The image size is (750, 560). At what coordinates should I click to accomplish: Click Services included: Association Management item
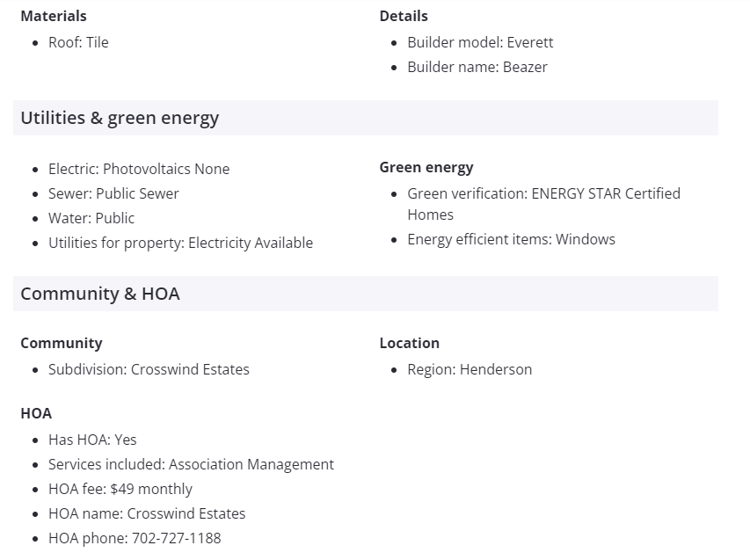(191, 464)
